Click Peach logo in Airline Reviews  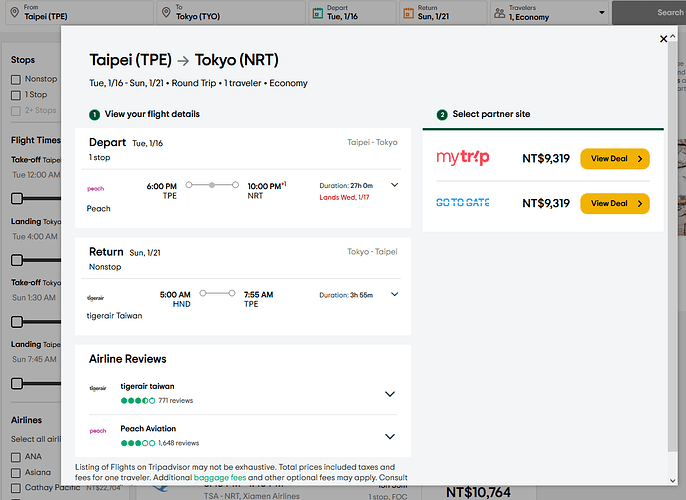pos(98,431)
